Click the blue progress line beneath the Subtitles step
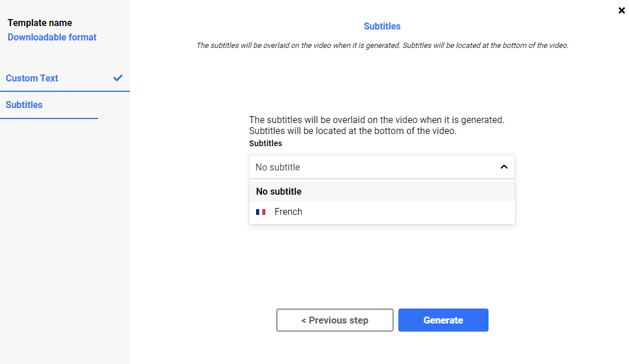Image resolution: width=629 pixels, height=364 pixels. click(x=49, y=118)
